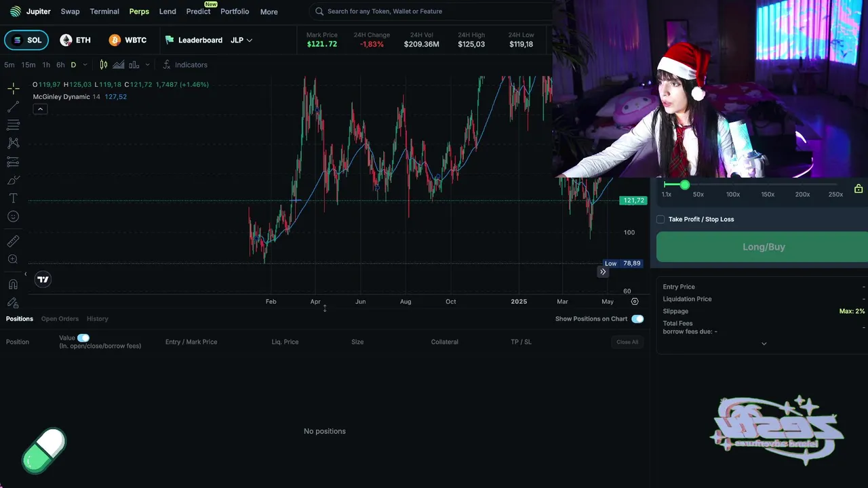Open the JLP dropdown

pos(241,40)
